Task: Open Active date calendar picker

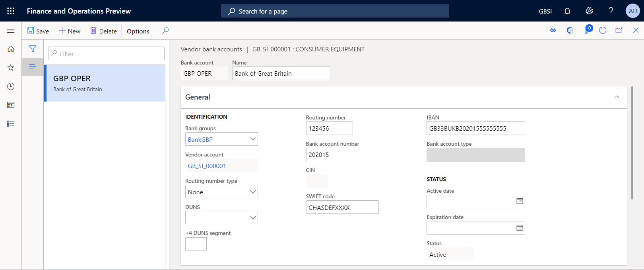Action: [520, 201]
